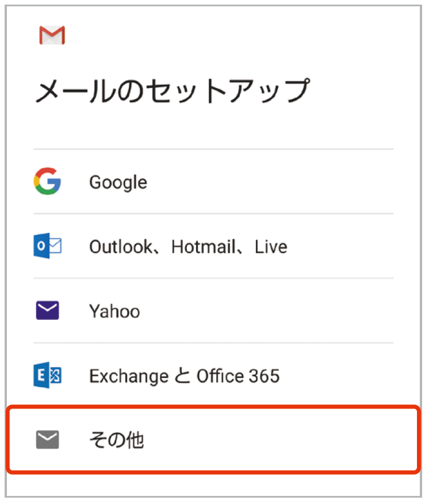
Task: Click empty space right of Office 365
Action: tap(338, 376)
